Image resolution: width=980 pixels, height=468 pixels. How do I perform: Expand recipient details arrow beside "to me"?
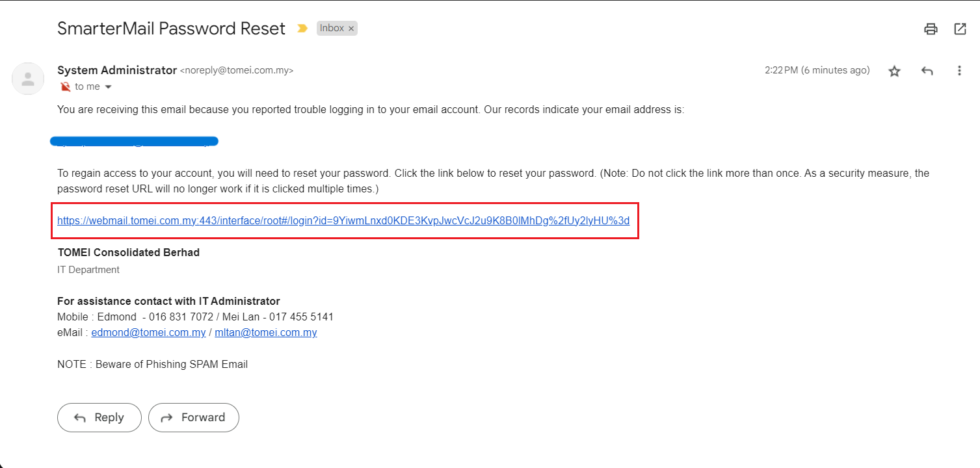[109, 87]
